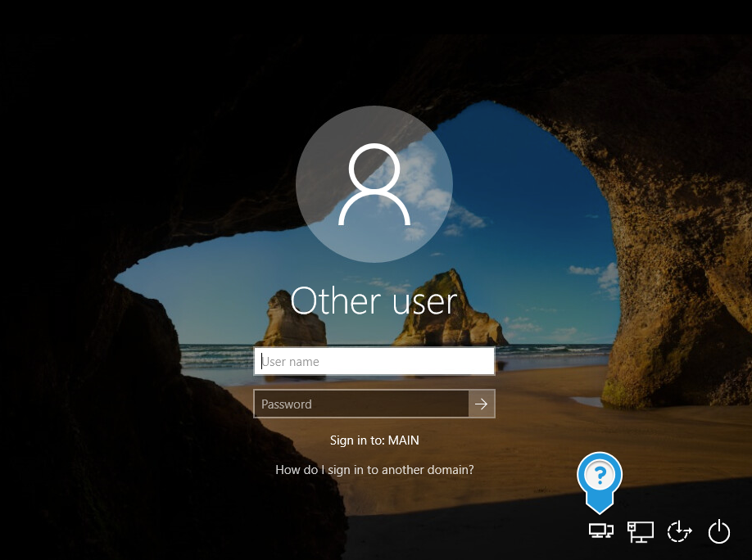Viewport: 752px width, 560px height.
Task: Shut down the computer via the power icon
Action: (x=718, y=531)
